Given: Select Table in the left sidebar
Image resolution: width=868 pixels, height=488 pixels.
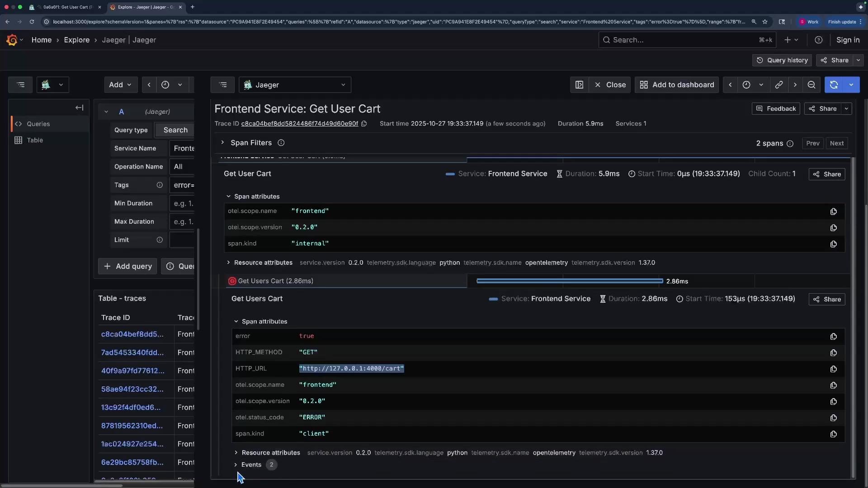Looking at the screenshot, I should click(35, 140).
